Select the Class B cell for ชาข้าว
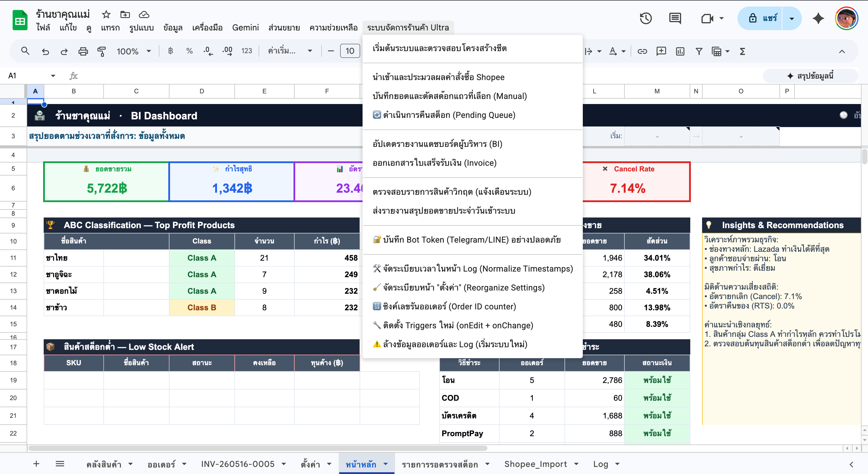The width and height of the screenshot is (868, 474). pyautogui.click(x=201, y=307)
